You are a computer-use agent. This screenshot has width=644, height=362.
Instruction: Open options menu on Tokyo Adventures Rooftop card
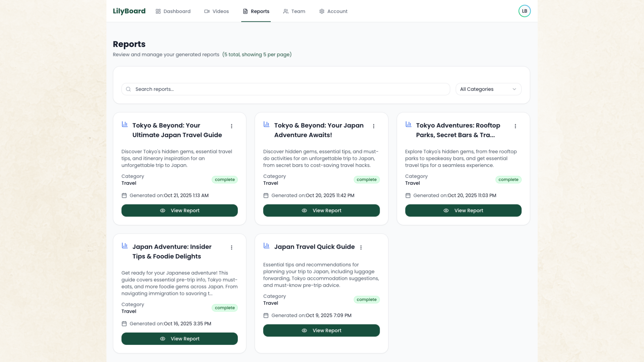515,126
